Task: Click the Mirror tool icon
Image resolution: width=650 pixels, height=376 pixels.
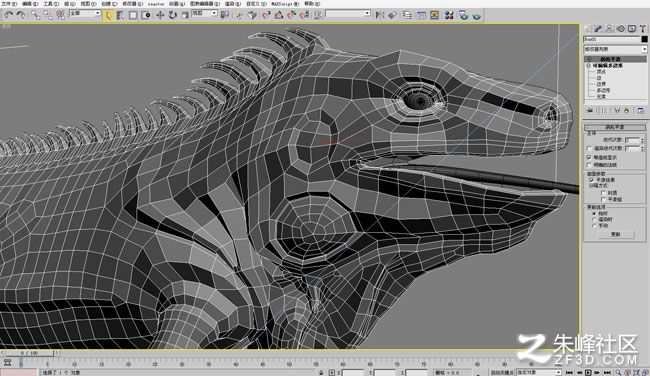Action: tap(379, 15)
